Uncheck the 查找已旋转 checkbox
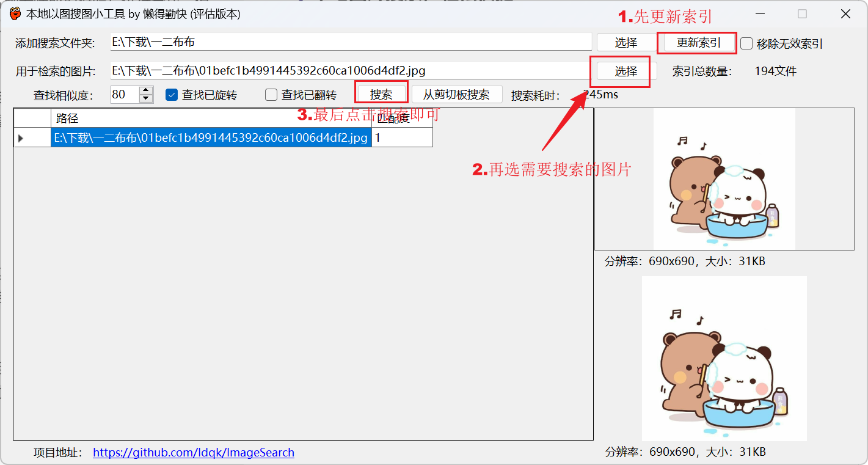 click(x=172, y=95)
